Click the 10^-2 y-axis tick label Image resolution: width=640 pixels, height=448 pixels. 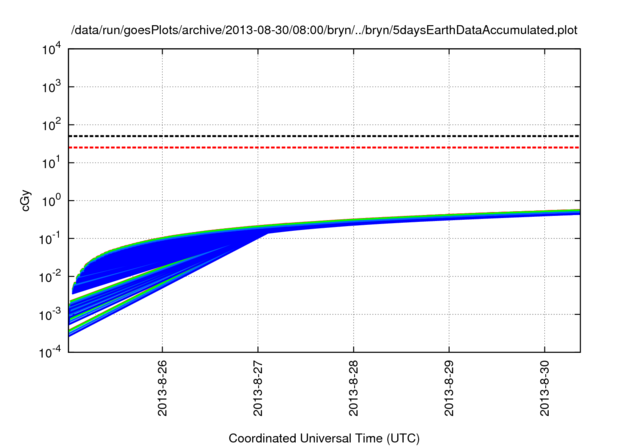(51, 277)
